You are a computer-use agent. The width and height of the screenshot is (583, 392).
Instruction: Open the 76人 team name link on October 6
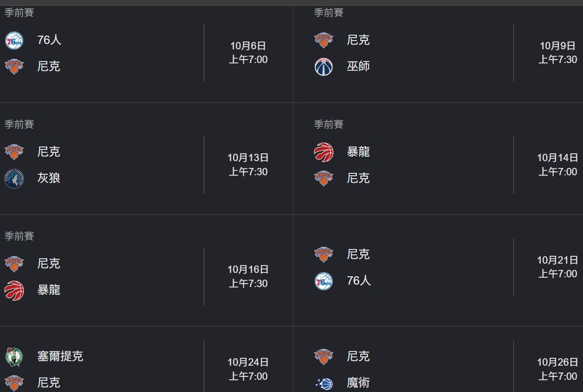pyautogui.click(x=49, y=40)
